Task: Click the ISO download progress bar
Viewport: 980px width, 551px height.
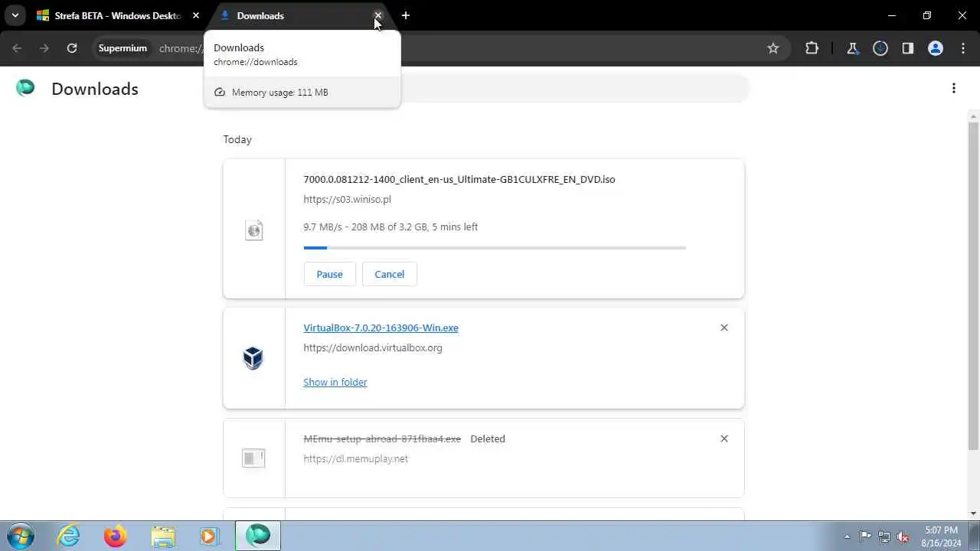Action: pyautogui.click(x=495, y=248)
